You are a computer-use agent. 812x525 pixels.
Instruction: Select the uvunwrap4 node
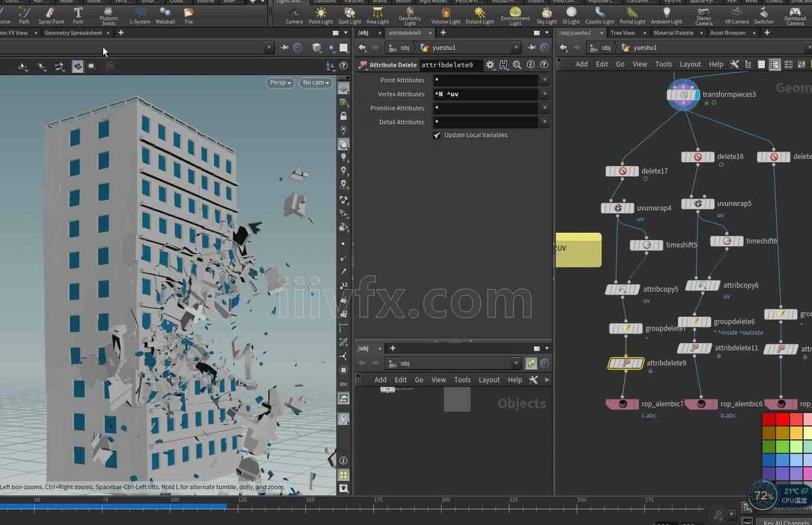click(617, 208)
